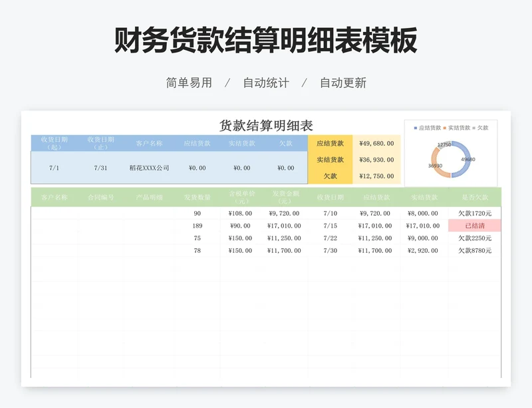Click ¥0.00 under blue 欠款 header

(286, 168)
